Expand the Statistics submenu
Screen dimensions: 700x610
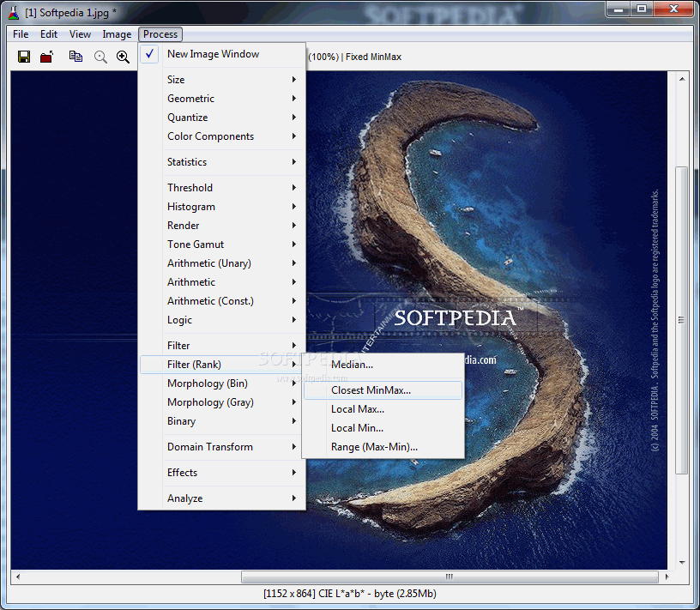[x=222, y=162]
